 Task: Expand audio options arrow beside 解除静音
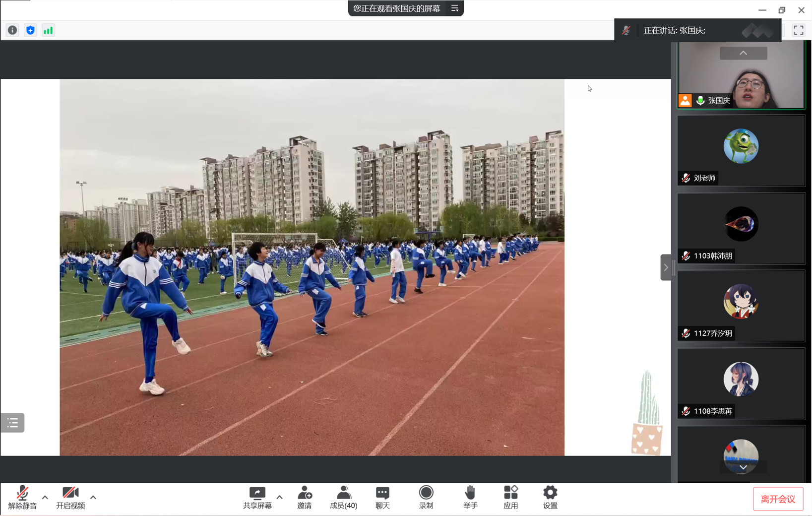point(45,497)
